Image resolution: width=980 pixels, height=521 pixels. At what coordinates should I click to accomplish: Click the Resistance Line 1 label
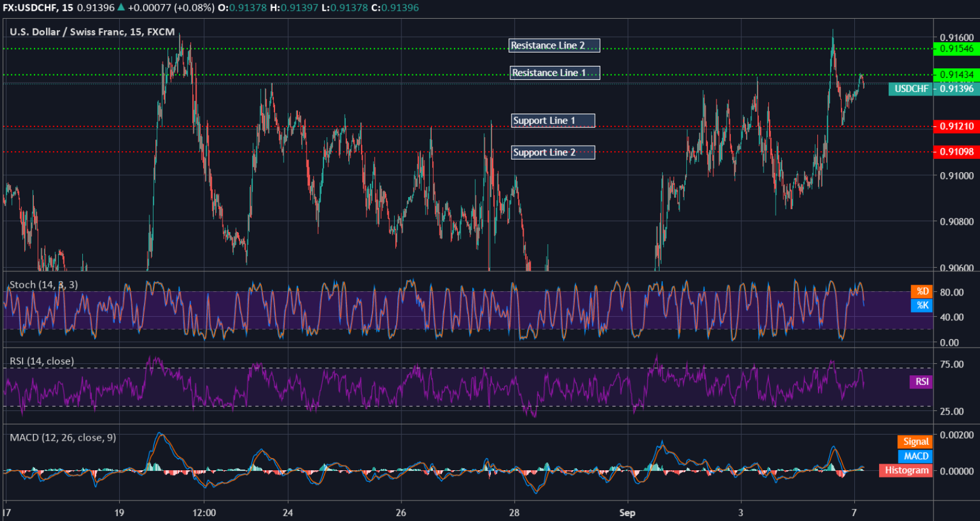point(555,73)
